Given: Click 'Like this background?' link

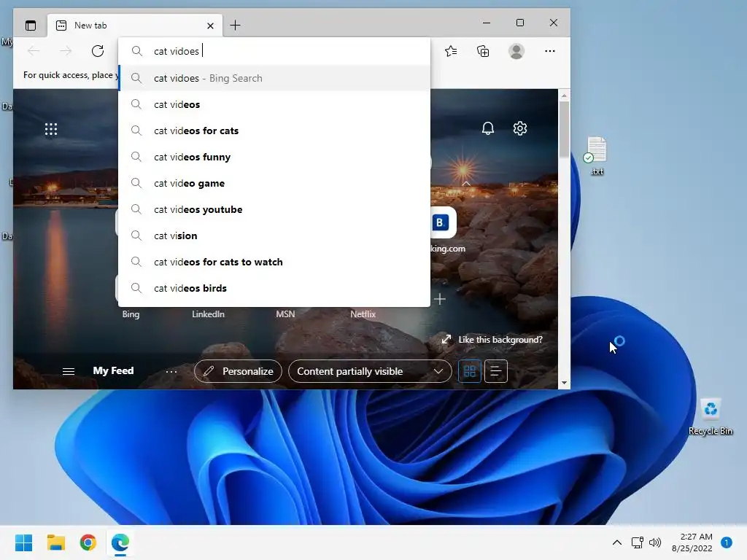Looking at the screenshot, I should tap(500, 340).
